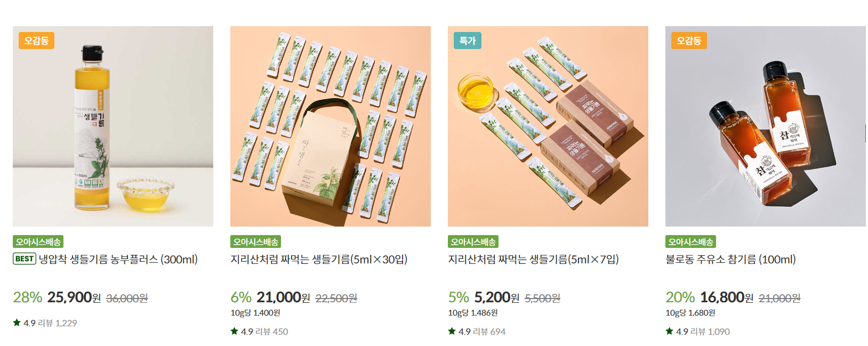Open 지리산처럼 짜먹는 생들기름(5ml×7입) title link

[533, 259]
